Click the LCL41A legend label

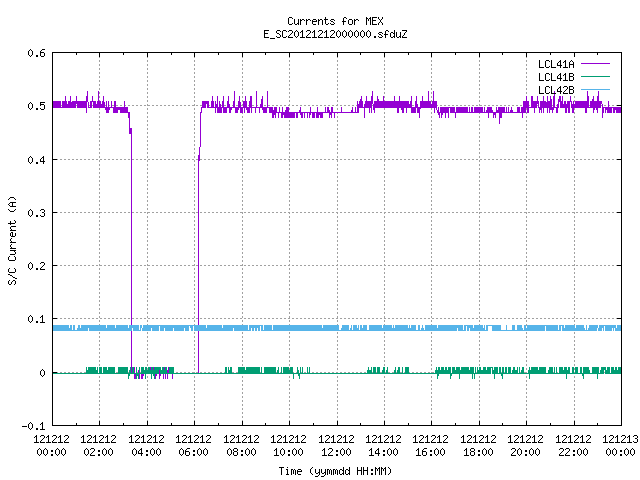556,64
